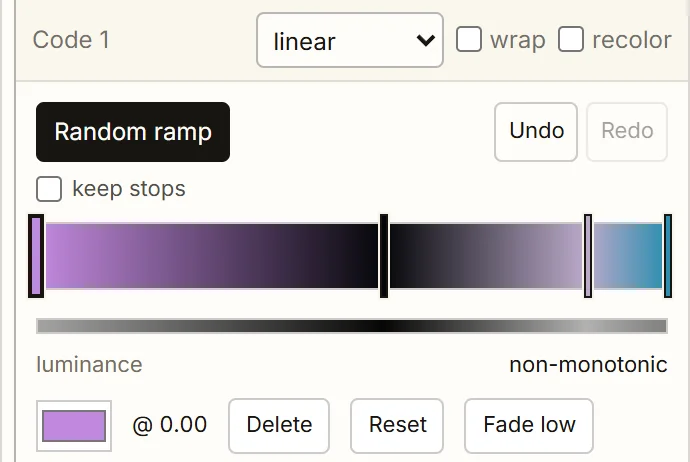Click the @ 0.00 stop position value
This screenshot has height=462, width=690.
169,425
